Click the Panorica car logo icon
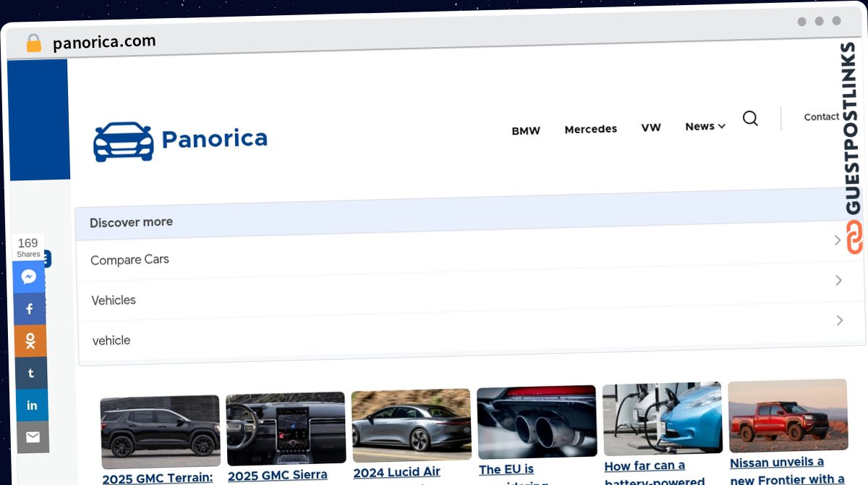 pos(124,141)
